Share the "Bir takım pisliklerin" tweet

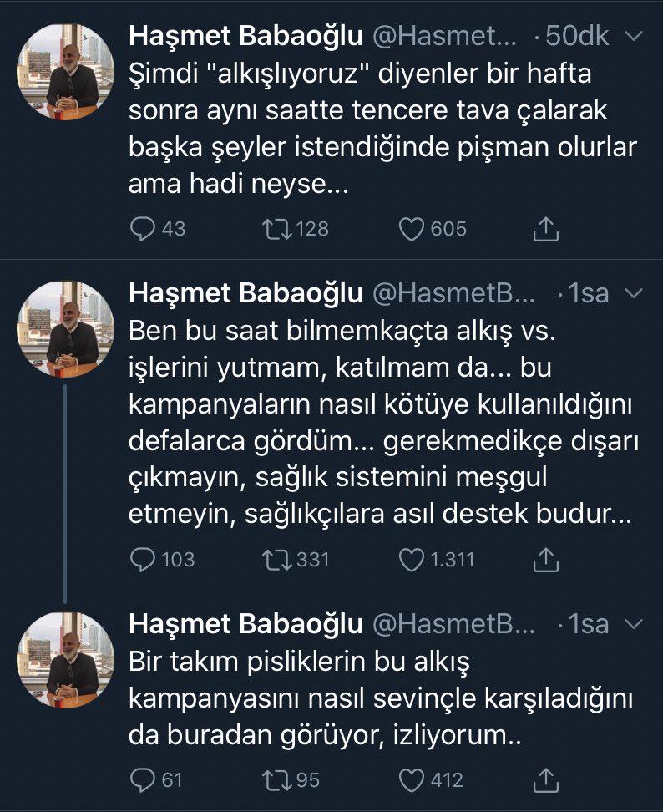(x=545, y=779)
